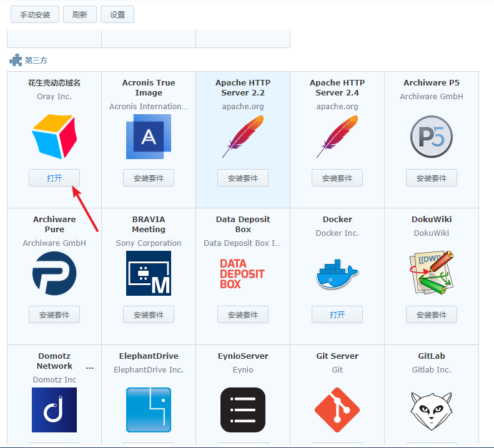Click the Docker whale icon
This screenshot has width=494, height=448.
[x=337, y=273]
